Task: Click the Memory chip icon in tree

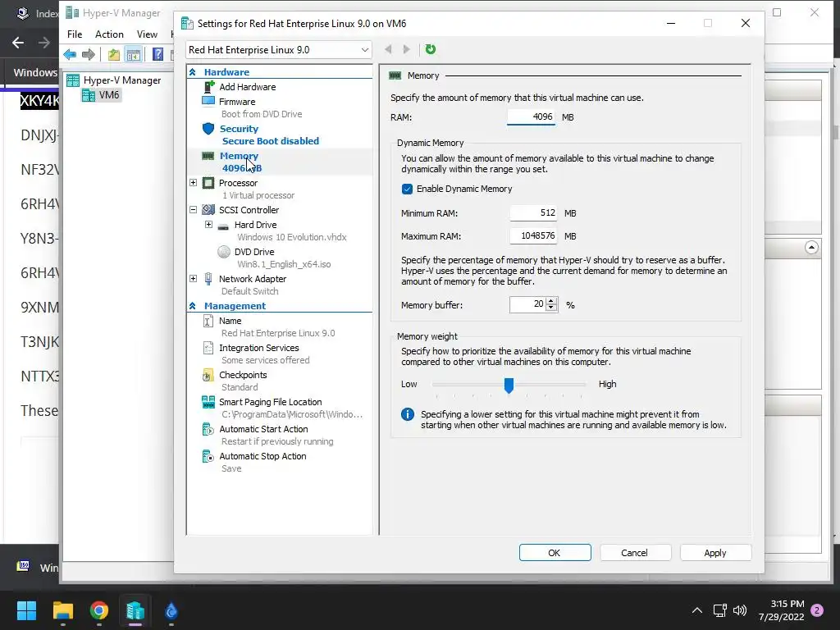Action: pyautogui.click(x=208, y=156)
